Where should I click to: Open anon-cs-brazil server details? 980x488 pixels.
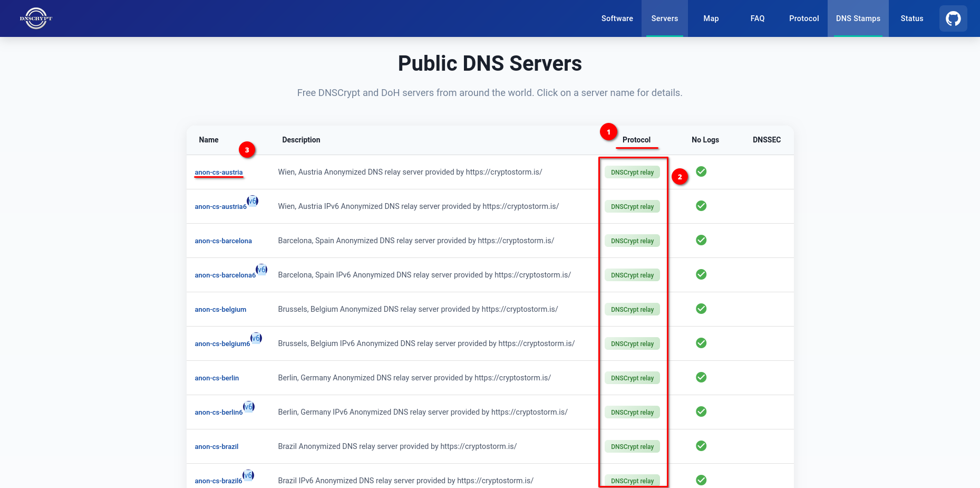click(x=217, y=447)
